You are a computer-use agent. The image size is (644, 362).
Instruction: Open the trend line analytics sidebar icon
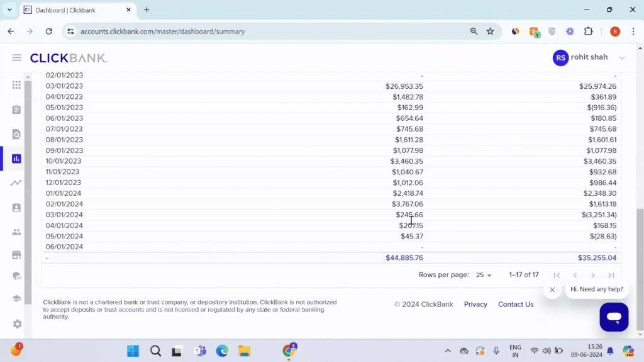(16, 183)
